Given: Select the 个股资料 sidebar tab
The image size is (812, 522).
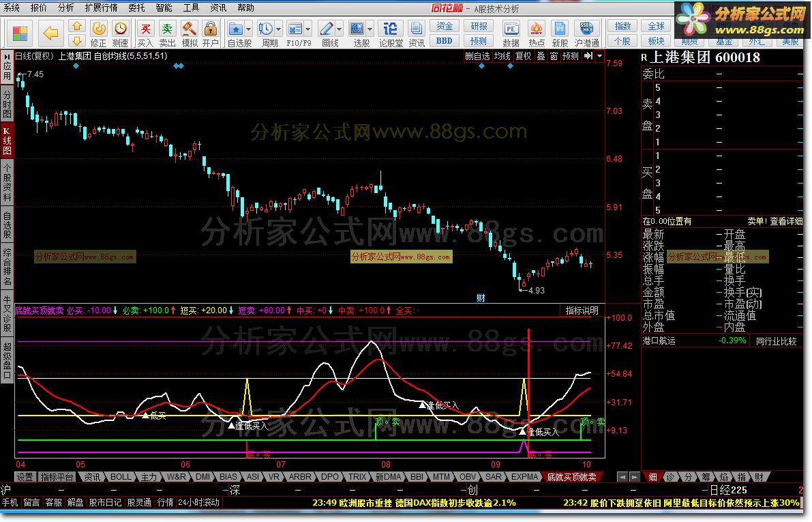Looking at the screenshot, I should pyautogui.click(x=7, y=182).
